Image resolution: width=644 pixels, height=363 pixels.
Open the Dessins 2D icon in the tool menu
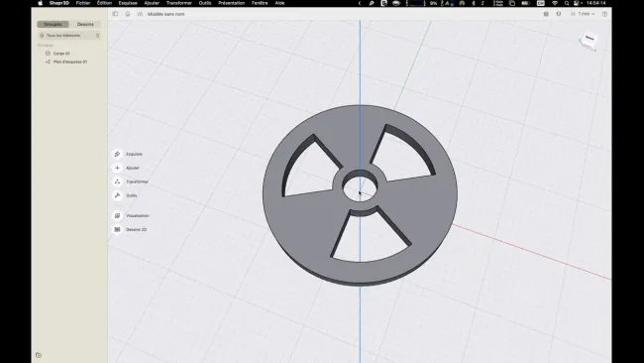click(x=117, y=229)
